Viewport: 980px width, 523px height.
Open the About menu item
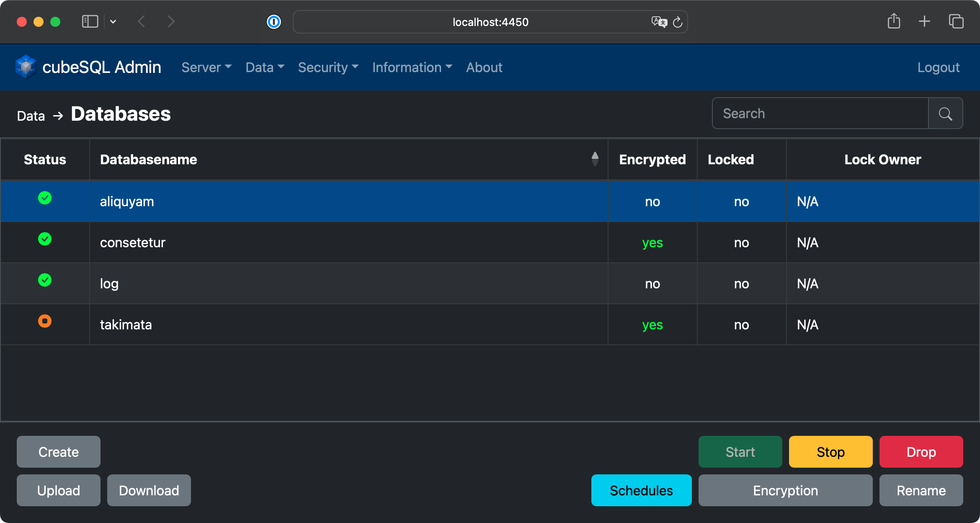(484, 67)
